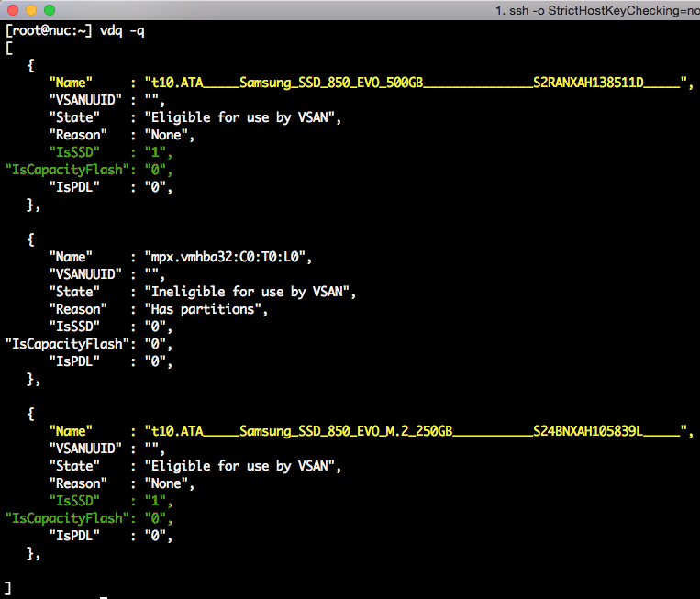The height and width of the screenshot is (599, 700).
Task: Click the mpx.vmhba32:C0:T0:L0 device name
Action: [x=234, y=257]
